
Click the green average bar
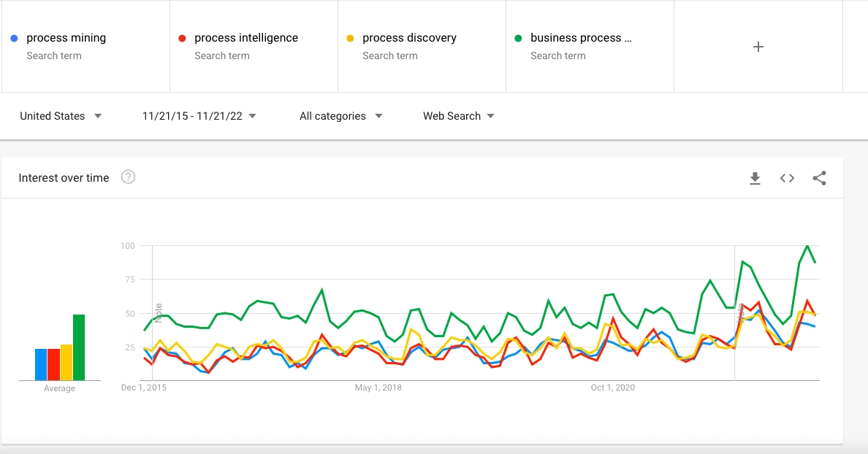pos(79,347)
